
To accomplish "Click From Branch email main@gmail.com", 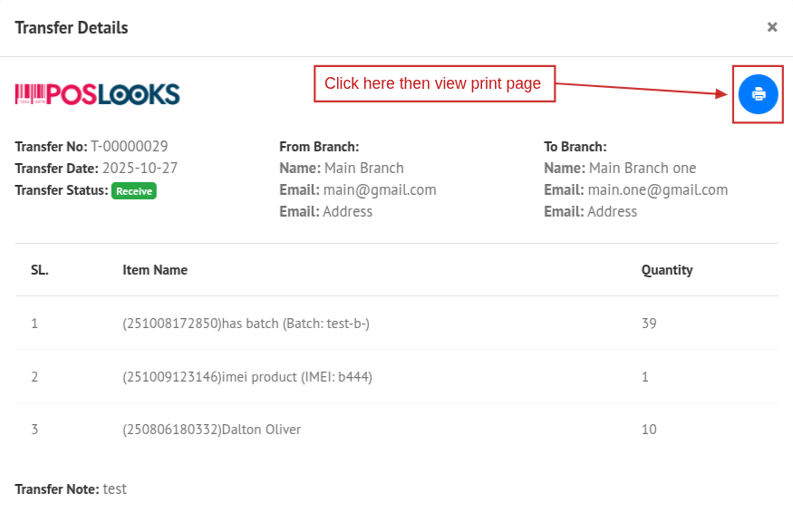I will click(x=380, y=190).
